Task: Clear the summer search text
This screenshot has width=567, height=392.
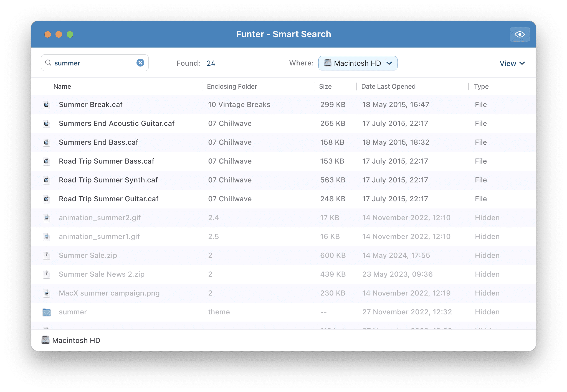Action: [140, 63]
